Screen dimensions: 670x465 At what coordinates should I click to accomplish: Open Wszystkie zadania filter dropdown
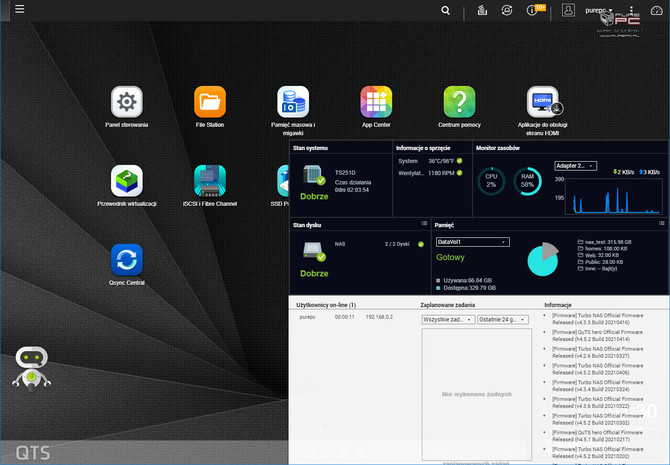click(x=448, y=320)
